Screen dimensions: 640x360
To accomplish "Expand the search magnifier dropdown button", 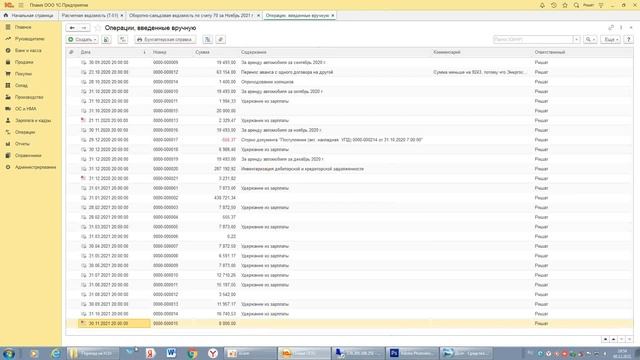I will 590,40.
